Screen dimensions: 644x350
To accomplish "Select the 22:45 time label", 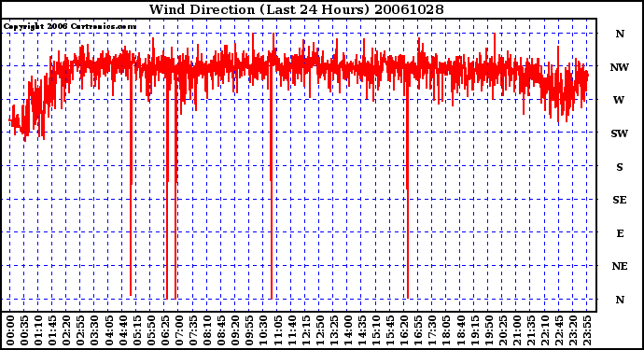I will coord(558,330).
